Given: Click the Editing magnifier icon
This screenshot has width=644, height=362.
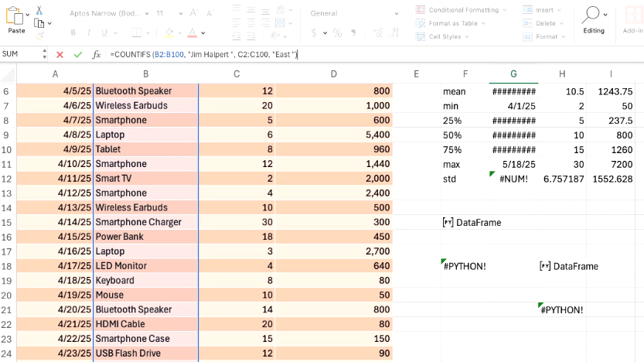Looking at the screenshot, I should pos(591,15).
